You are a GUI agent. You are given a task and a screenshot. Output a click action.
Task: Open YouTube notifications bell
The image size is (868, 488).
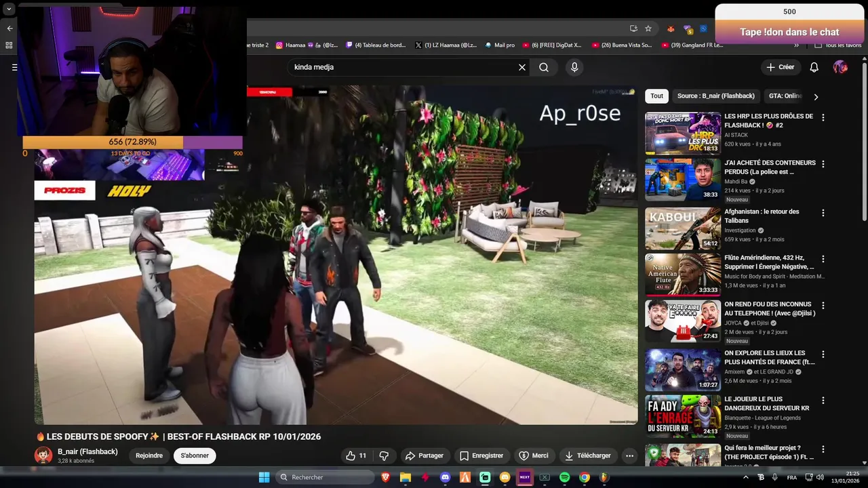point(814,67)
